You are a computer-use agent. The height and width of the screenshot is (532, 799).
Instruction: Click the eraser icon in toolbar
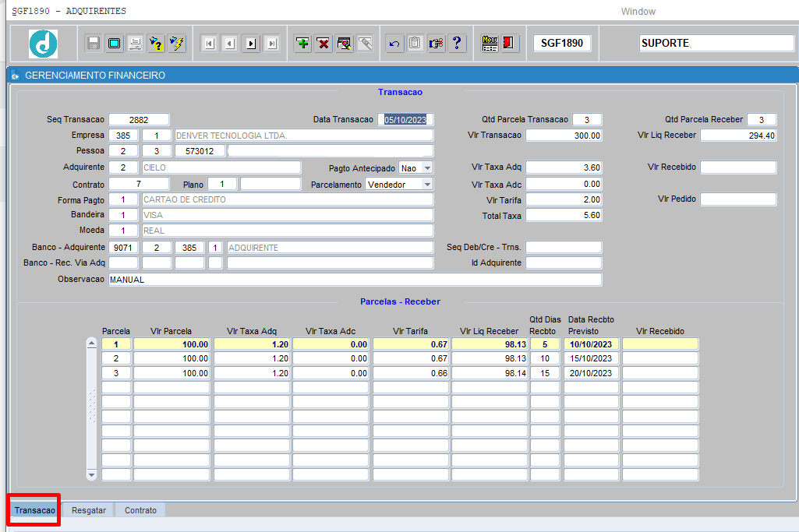(366, 44)
